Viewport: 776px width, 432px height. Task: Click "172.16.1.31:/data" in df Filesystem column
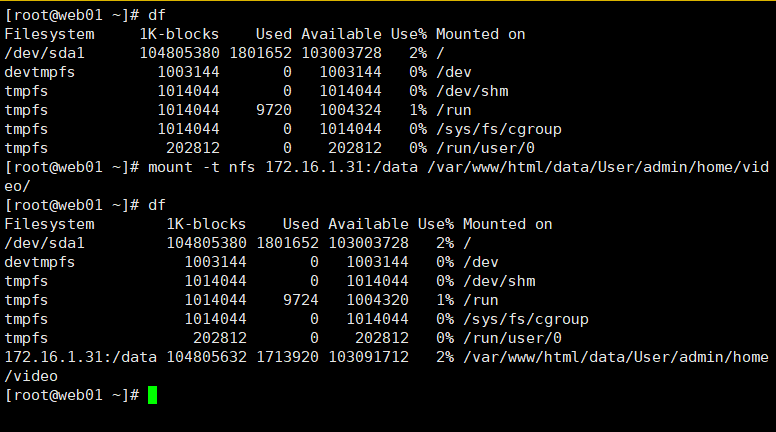pos(81,357)
